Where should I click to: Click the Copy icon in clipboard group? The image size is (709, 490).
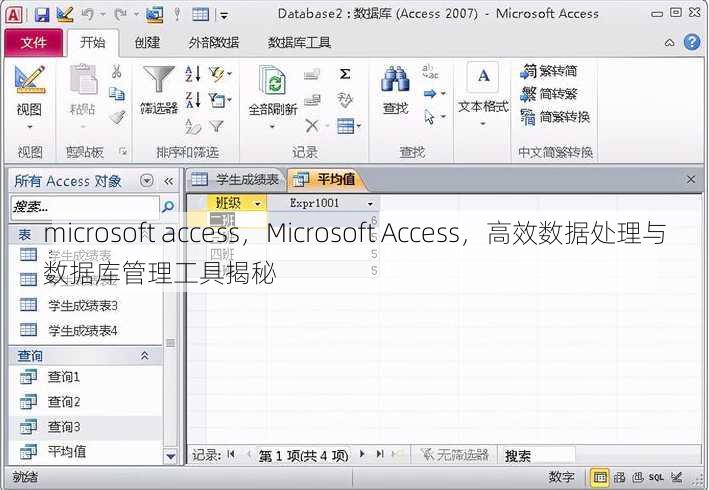[x=117, y=94]
